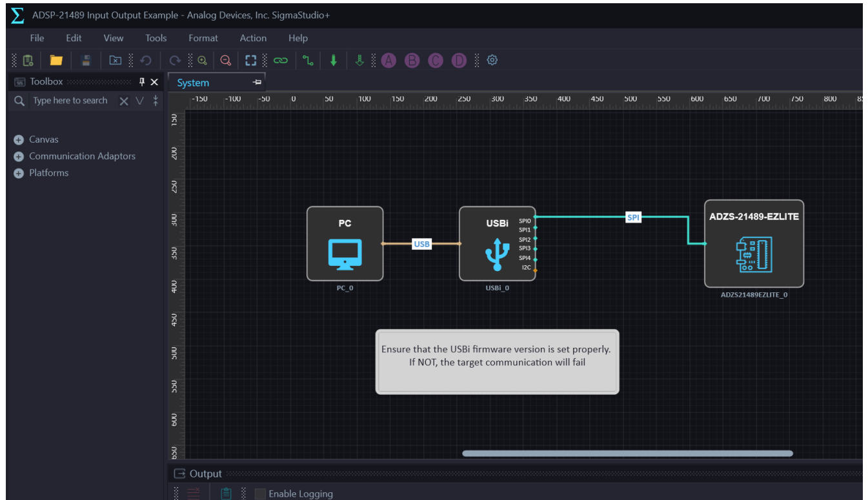Select the purple B button

[x=412, y=61]
